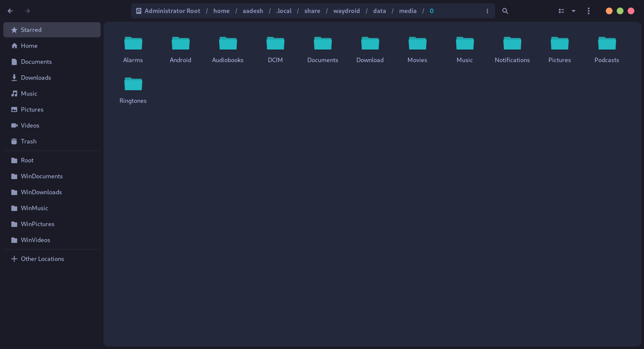644x349 pixels.
Task: Go to Trash in sidebar
Action: [29, 141]
